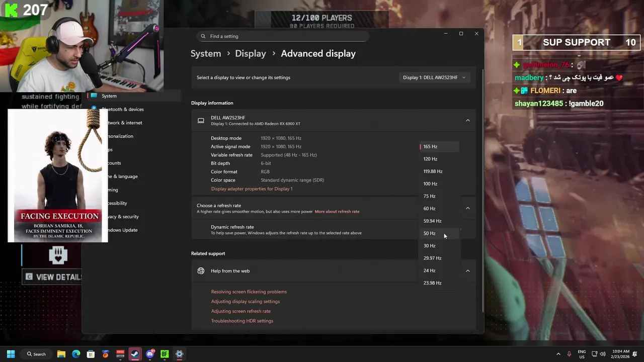Click the monitor icon beside DELL AW2523HF
Image resolution: width=644 pixels, height=362 pixels.
point(201,121)
